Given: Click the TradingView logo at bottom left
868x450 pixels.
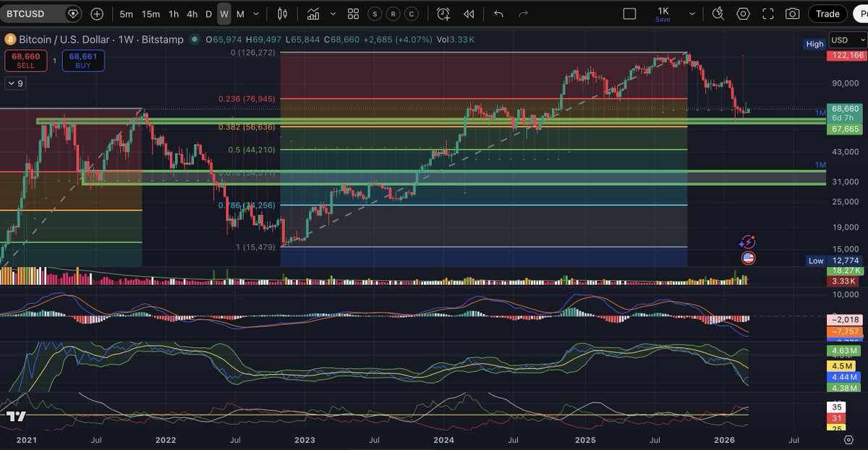Looking at the screenshot, I should click(x=16, y=417).
